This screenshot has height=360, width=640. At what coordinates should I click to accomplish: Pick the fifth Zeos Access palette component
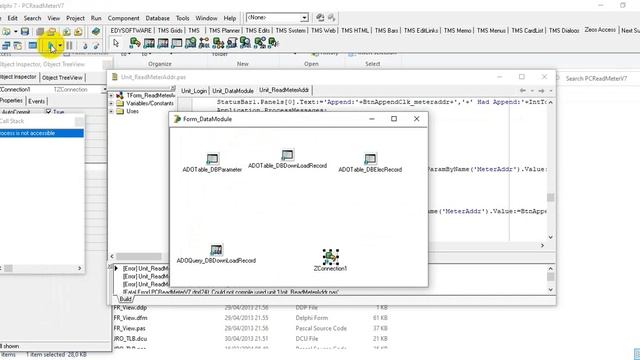191,43
